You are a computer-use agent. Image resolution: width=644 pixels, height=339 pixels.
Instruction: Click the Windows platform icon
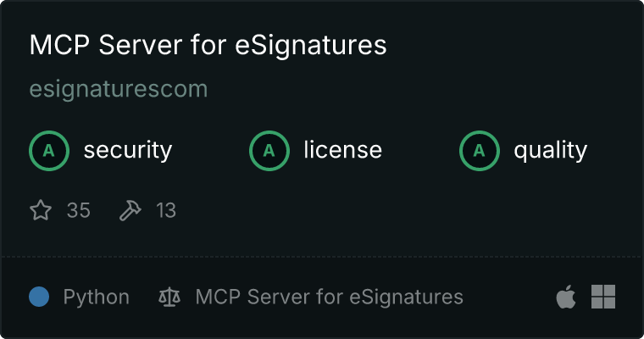pyautogui.click(x=603, y=297)
